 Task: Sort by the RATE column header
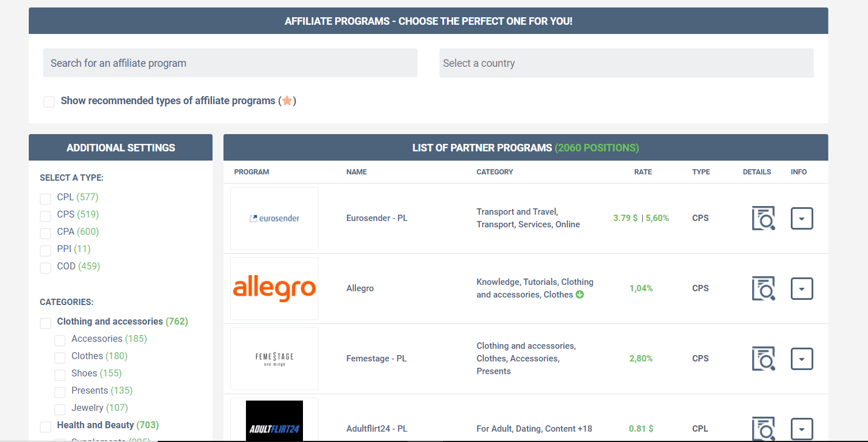(643, 172)
